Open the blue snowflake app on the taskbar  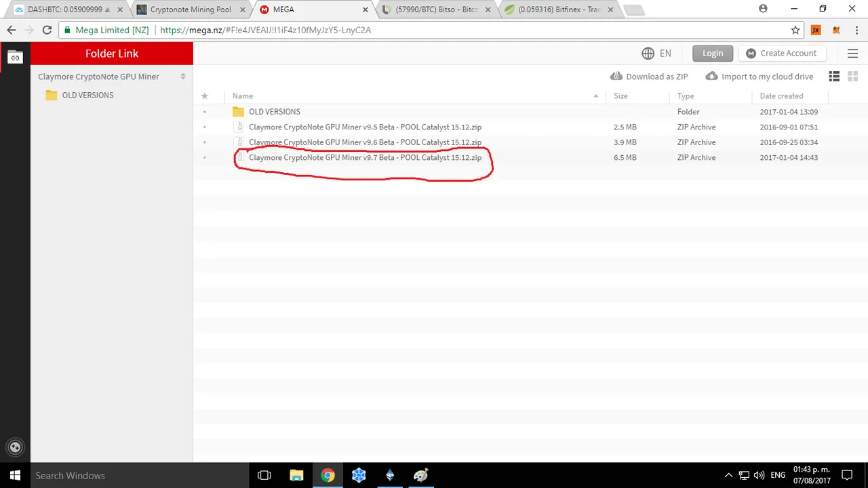pyautogui.click(x=359, y=475)
